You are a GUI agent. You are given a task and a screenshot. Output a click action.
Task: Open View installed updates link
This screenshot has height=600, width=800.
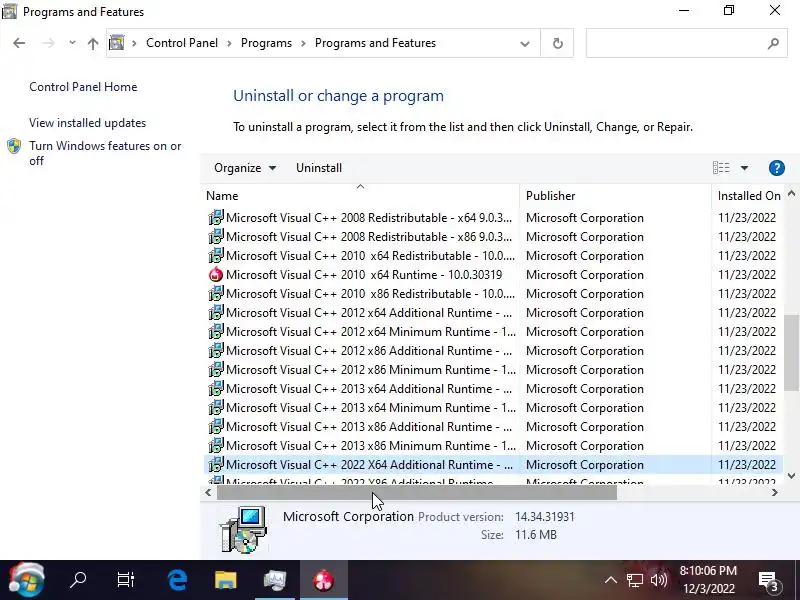point(87,123)
